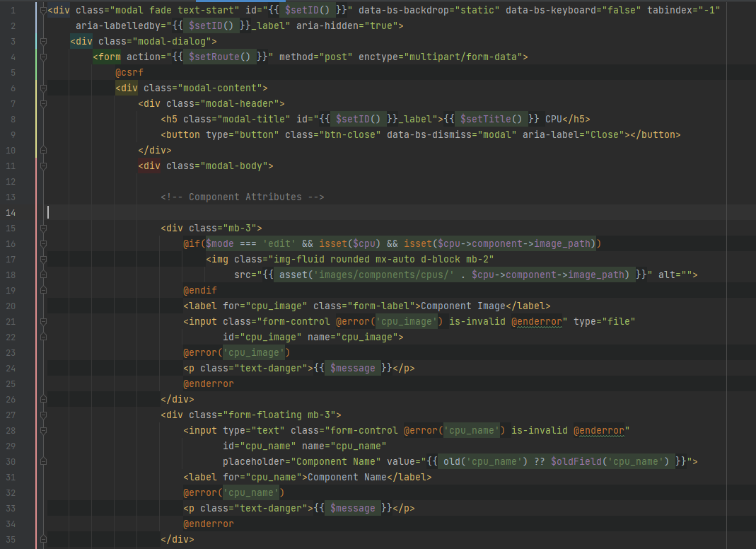Click id="cpu_name" attribute on line 29
The image size is (756, 549).
coord(260,446)
